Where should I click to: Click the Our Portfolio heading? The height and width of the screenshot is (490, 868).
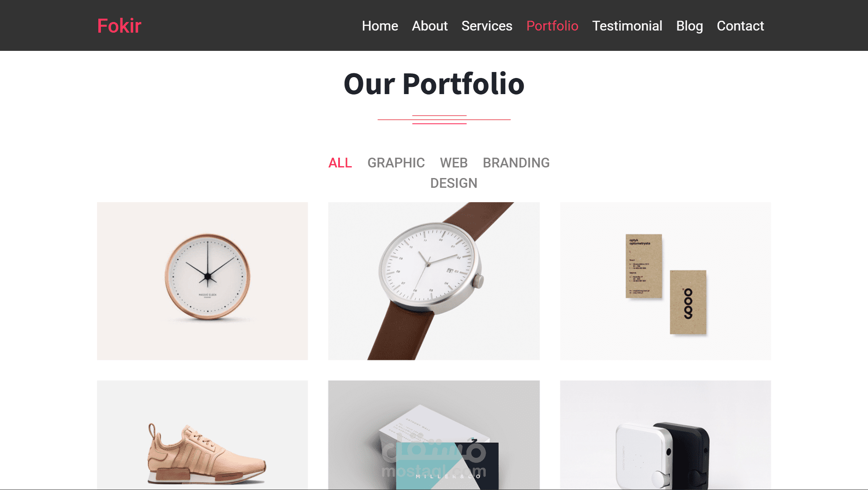pyautogui.click(x=434, y=84)
